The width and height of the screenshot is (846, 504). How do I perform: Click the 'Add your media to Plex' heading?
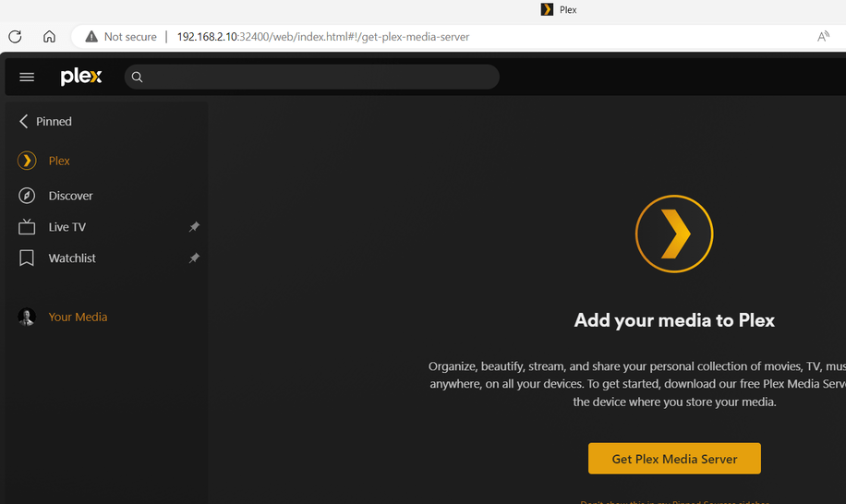tap(674, 320)
